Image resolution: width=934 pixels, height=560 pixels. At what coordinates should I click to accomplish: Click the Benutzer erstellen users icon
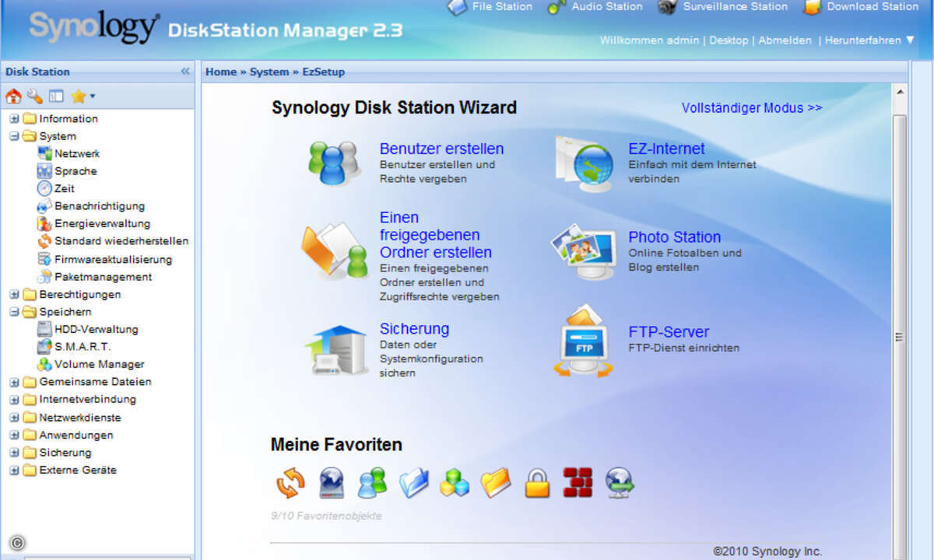pyautogui.click(x=333, y=163)
